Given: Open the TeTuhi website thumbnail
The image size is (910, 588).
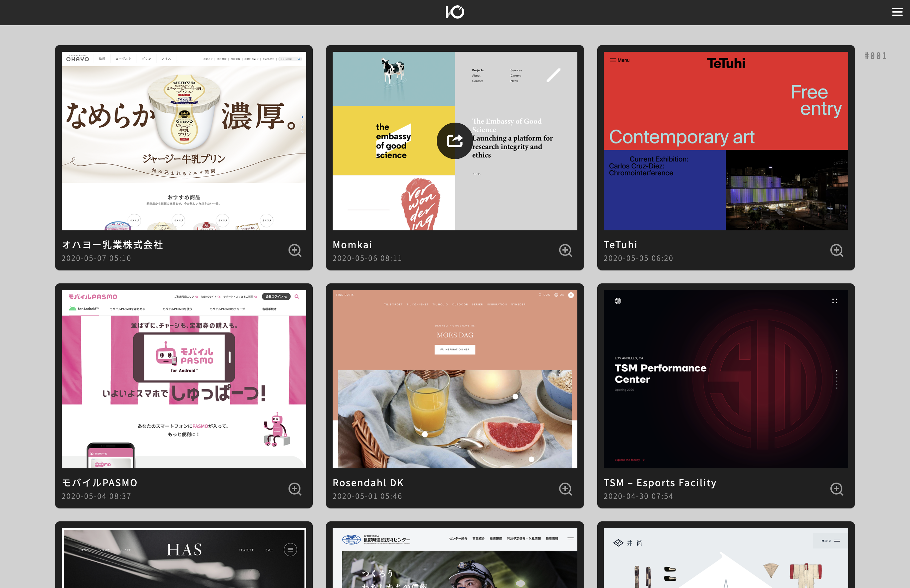Looking at the screenshot, I should point(726,141).
